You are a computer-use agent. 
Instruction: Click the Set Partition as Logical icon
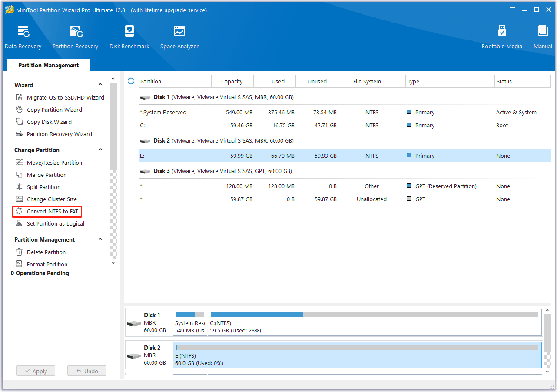(19, 223)
